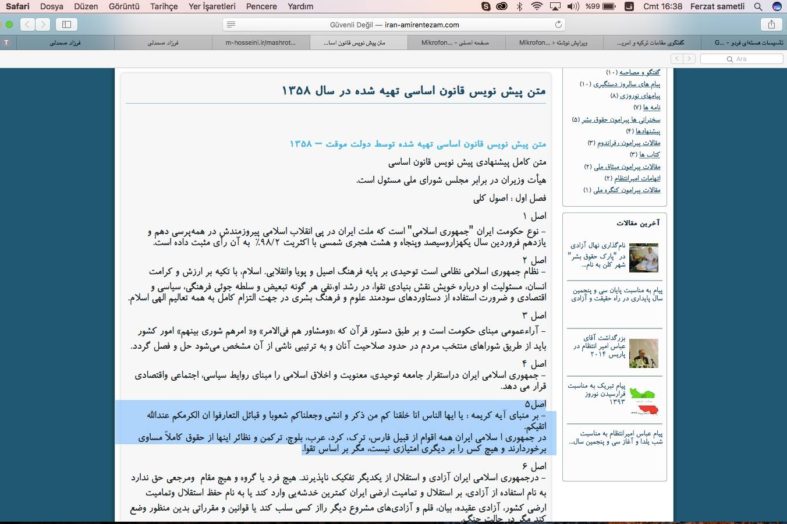Click the Cmt 16:38 clock in menu bar
The image size is (787, 524).
click(663, 7)
